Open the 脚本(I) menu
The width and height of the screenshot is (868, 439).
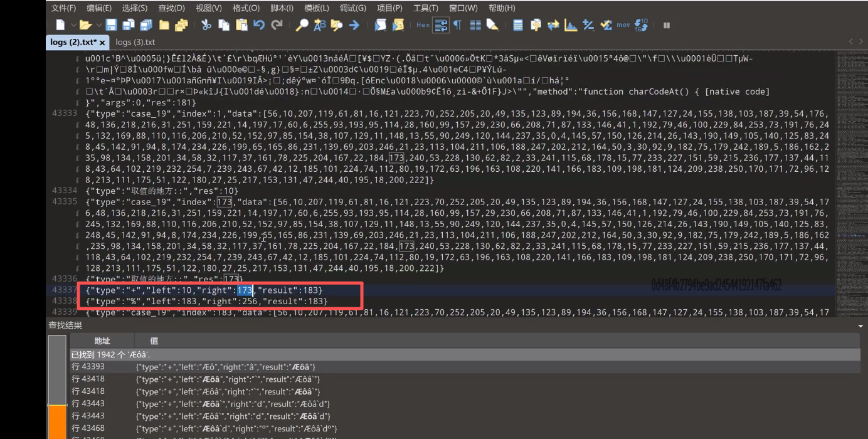[x=282, y=8]
